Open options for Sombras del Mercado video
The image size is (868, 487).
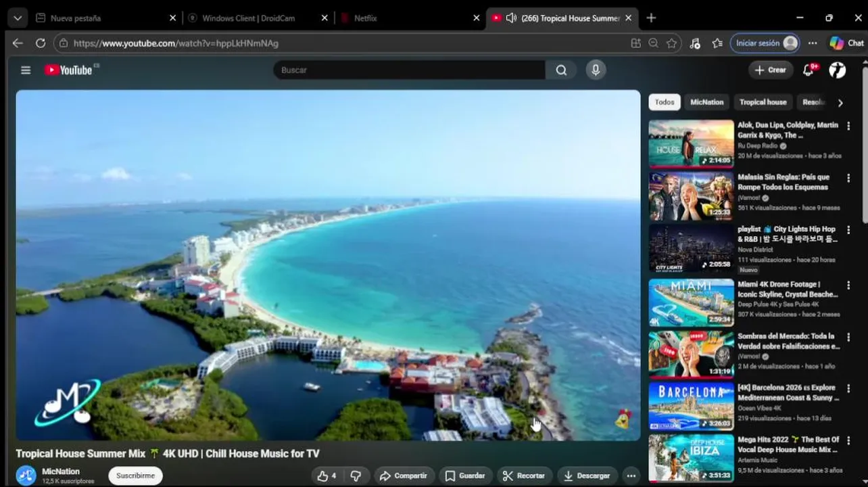click(x=848, y=337)
